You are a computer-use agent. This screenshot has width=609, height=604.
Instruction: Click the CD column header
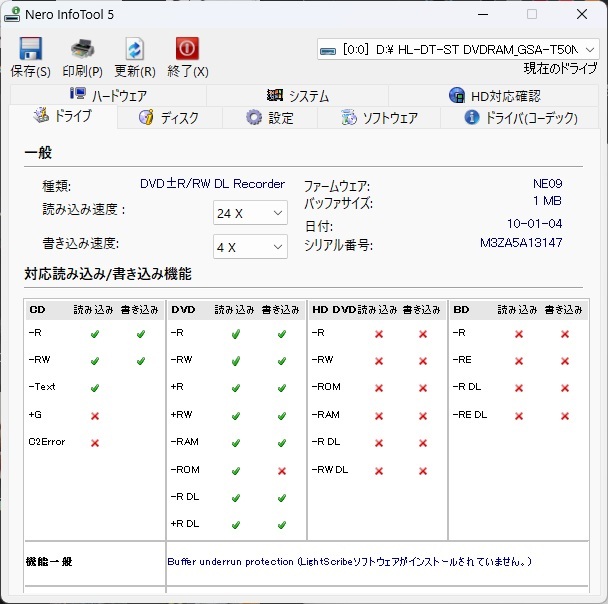[x=37, y=310]
